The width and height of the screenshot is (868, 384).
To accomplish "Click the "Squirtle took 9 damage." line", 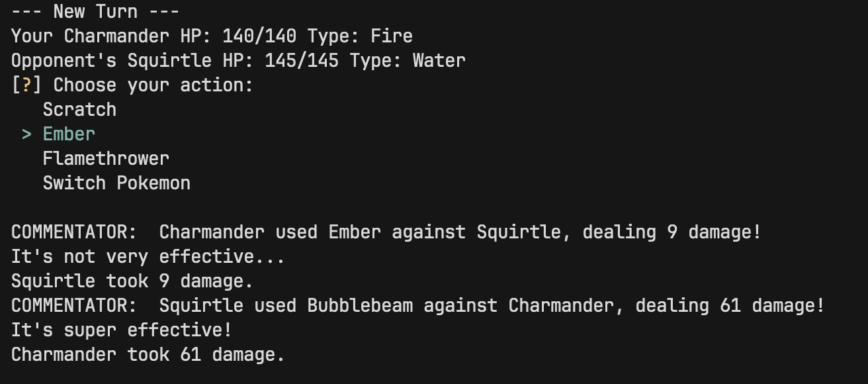I will 132,281.
